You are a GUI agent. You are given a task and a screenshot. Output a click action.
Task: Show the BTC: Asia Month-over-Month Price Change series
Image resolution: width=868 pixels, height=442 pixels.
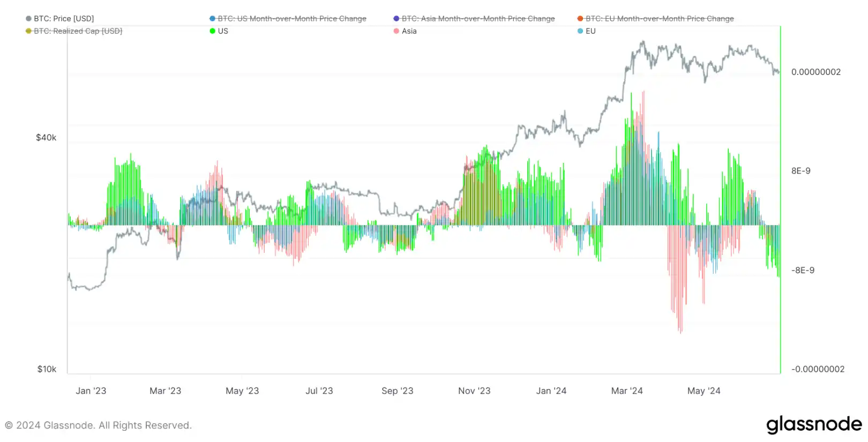coord(478,19)
